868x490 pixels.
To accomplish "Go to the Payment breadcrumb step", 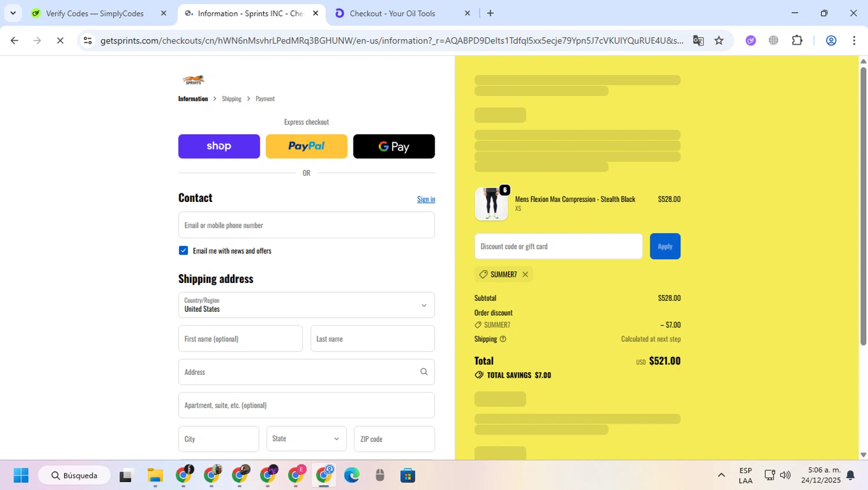I will [x=265, y=99].
